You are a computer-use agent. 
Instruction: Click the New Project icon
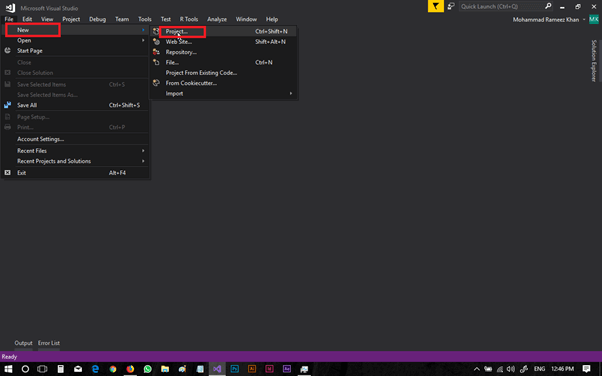click(156, 31)
